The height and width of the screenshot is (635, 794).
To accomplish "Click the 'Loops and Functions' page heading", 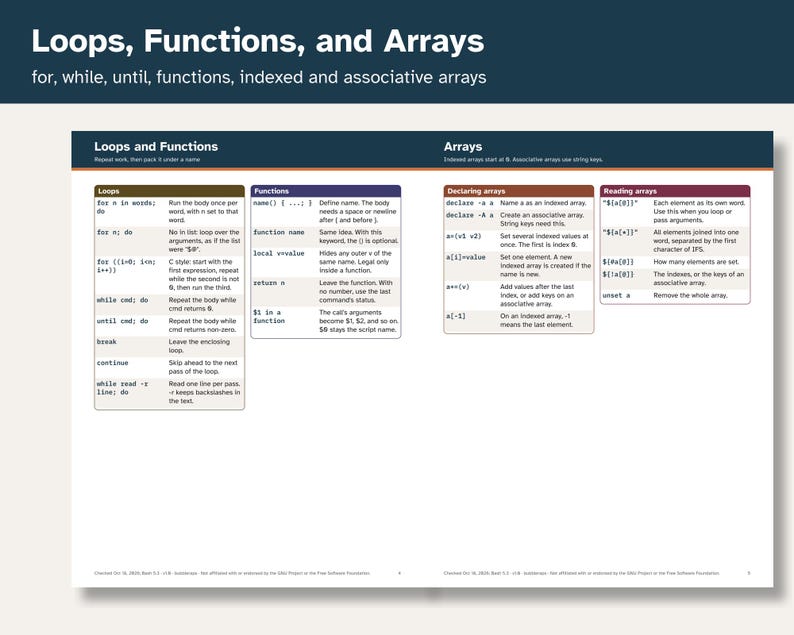I will tap(156, 146).
